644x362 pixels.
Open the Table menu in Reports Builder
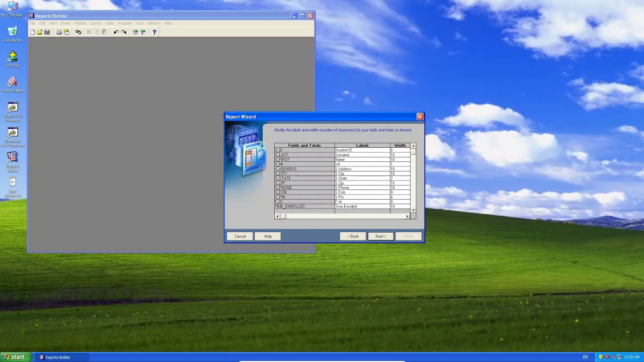point(109,23)
